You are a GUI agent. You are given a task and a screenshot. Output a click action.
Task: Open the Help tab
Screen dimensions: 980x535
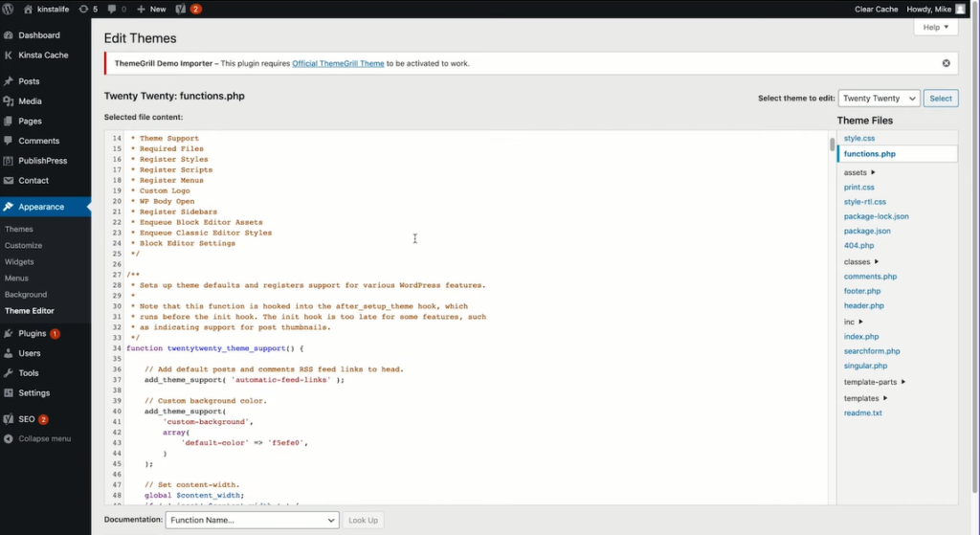click(x=935, y=28)
